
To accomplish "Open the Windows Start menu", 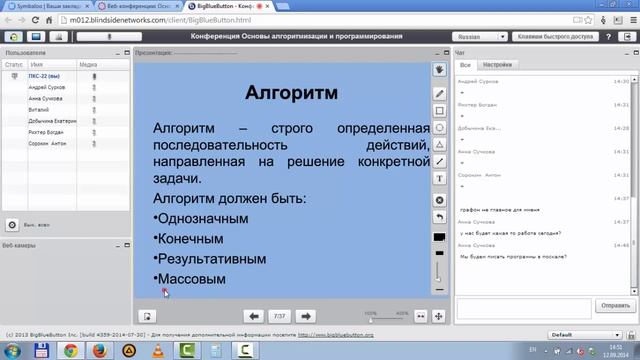I will click(12, 351).
